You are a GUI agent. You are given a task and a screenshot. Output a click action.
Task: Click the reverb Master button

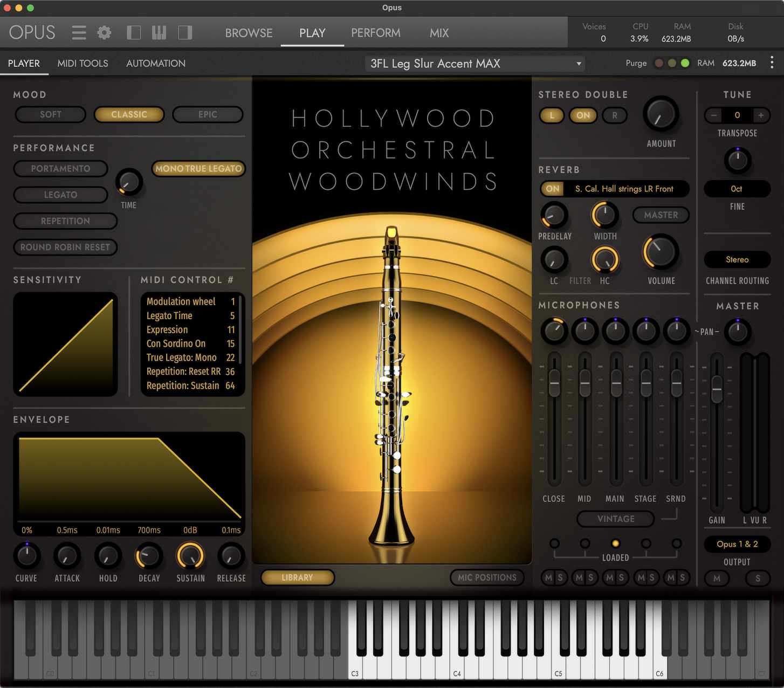[661, 215]
